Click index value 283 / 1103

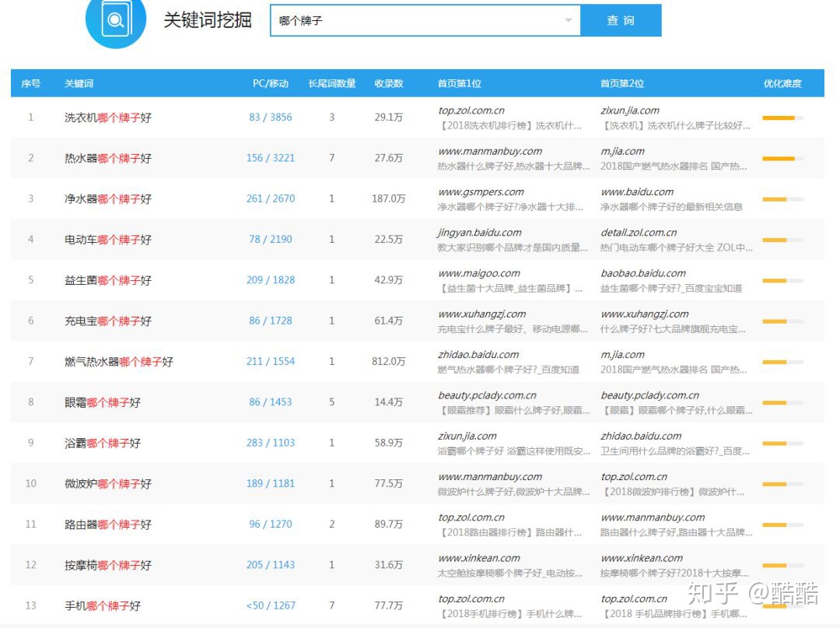(x=271, y=443)
